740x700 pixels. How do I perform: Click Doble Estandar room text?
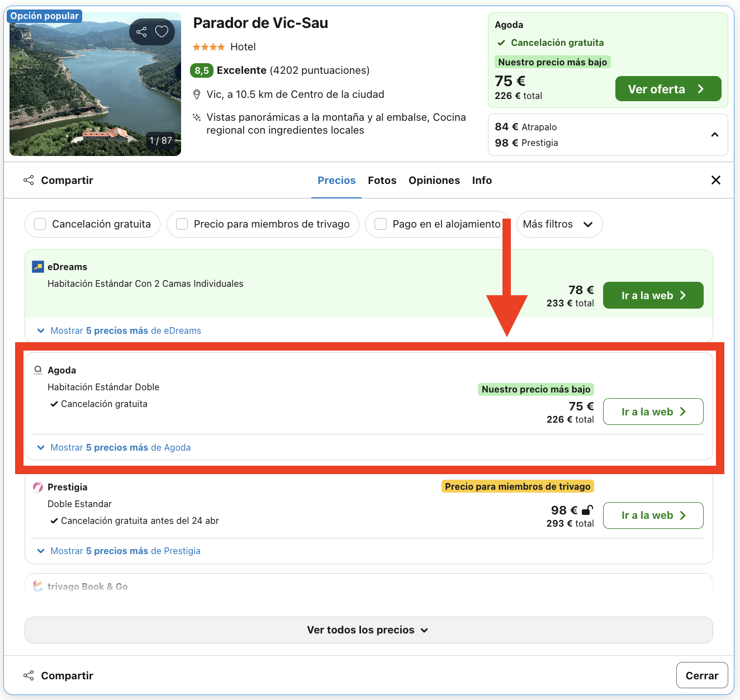[x=79, y=504]
